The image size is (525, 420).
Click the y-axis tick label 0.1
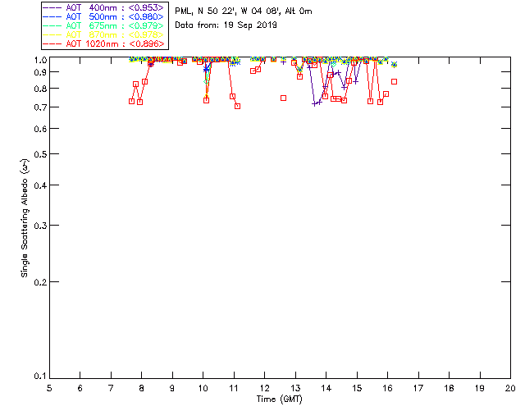(40, 377)
